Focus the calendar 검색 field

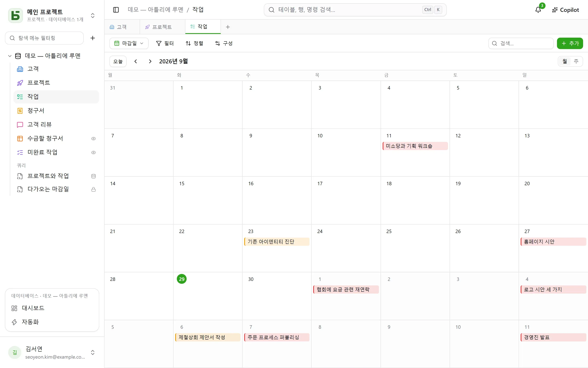pos(521,43)
